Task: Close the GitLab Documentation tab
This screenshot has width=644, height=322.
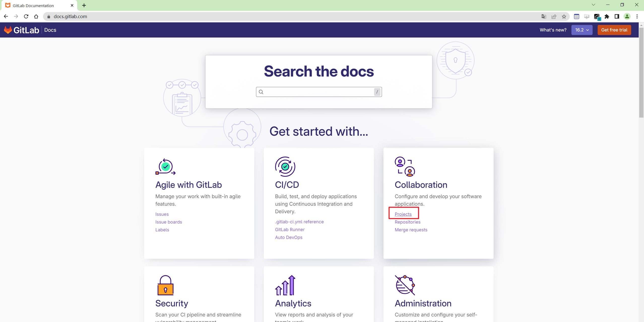Action: click(72, 5)
